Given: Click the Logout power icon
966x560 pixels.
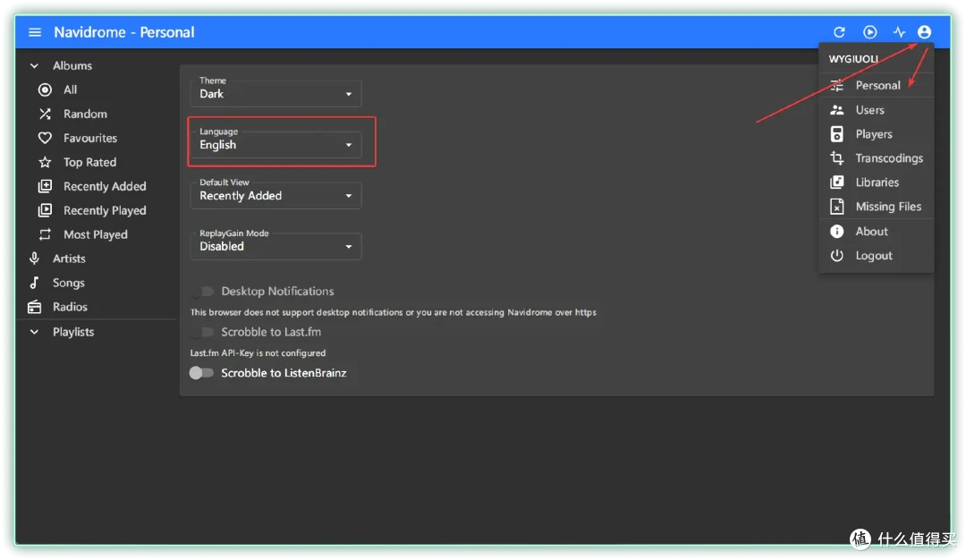Looking at the screenshot, I should pos(836,255).
